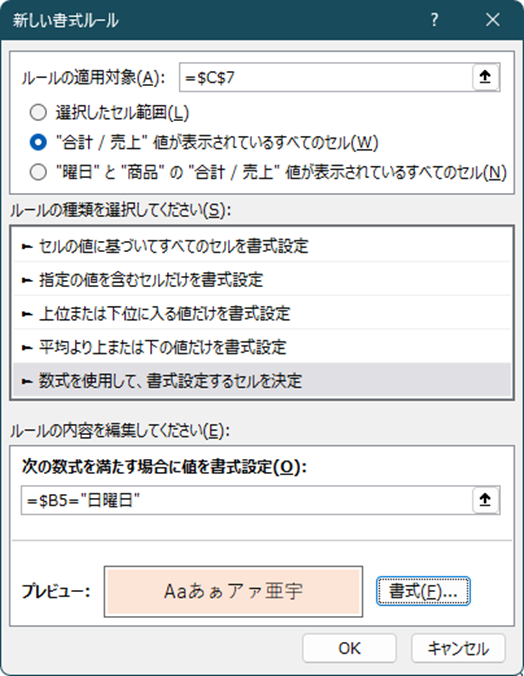Select 数式を使用して、書式設定するセルを決定 rule
Viewport: 524px width, 676px height.
(x=262, y=381)
